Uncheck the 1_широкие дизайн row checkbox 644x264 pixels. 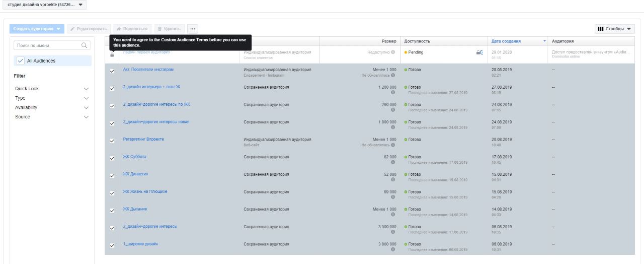click(112, 246)
